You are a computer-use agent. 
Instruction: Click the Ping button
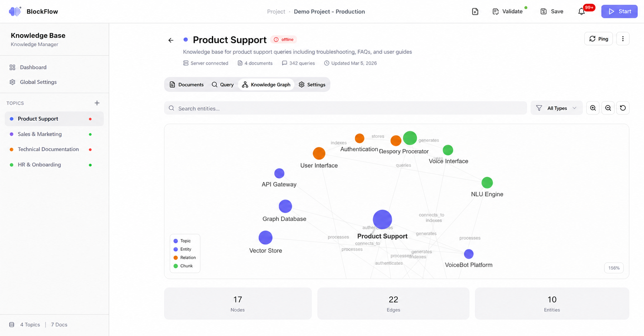coord(598,39)
